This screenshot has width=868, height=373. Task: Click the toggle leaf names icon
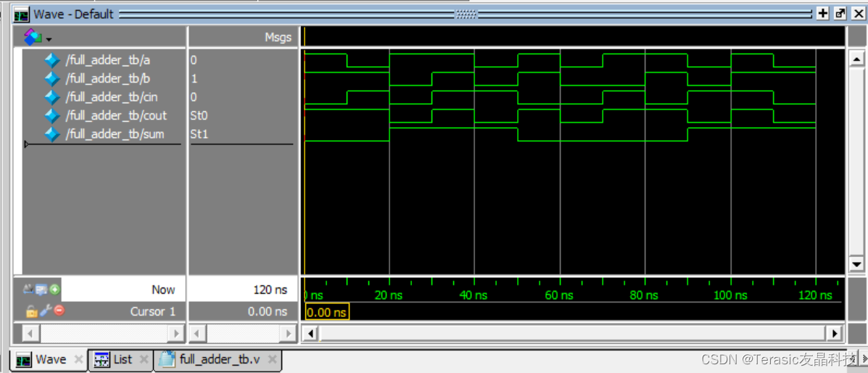pyautogui.click(x=28, y=289)
